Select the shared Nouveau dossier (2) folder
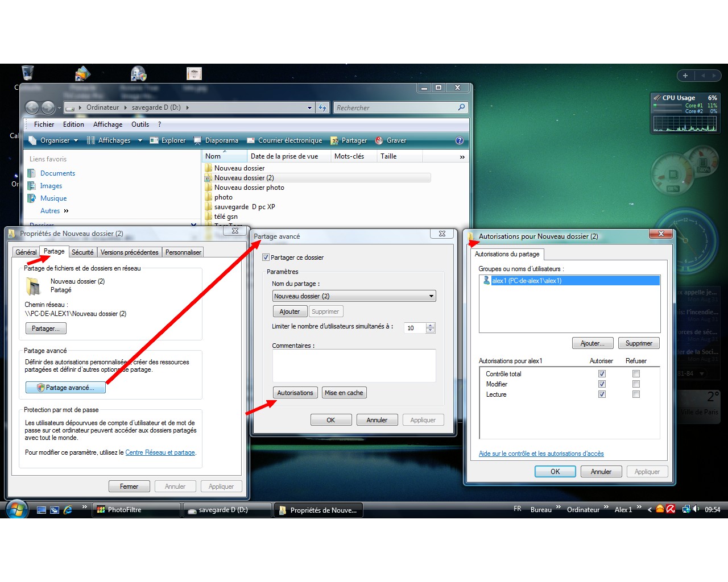 point(317,178)
